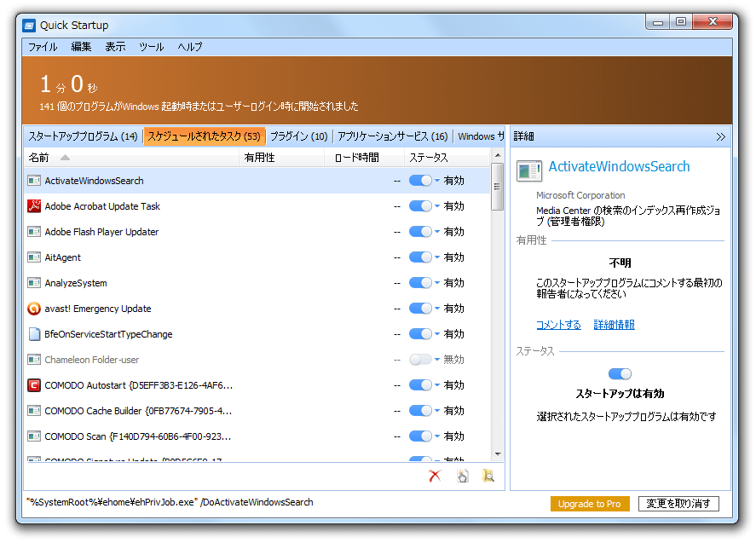Viewport: 756px width, 543px height.
Task: Click the red COMODO Autostart icon
Action: 34,385
